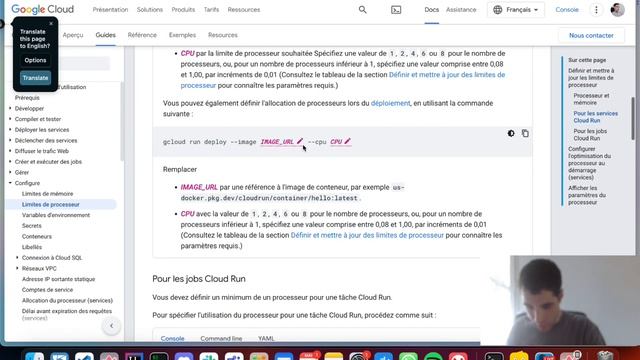640x360 pixels.
Task: Click the Nous contacter button
Action: (591, 36)
